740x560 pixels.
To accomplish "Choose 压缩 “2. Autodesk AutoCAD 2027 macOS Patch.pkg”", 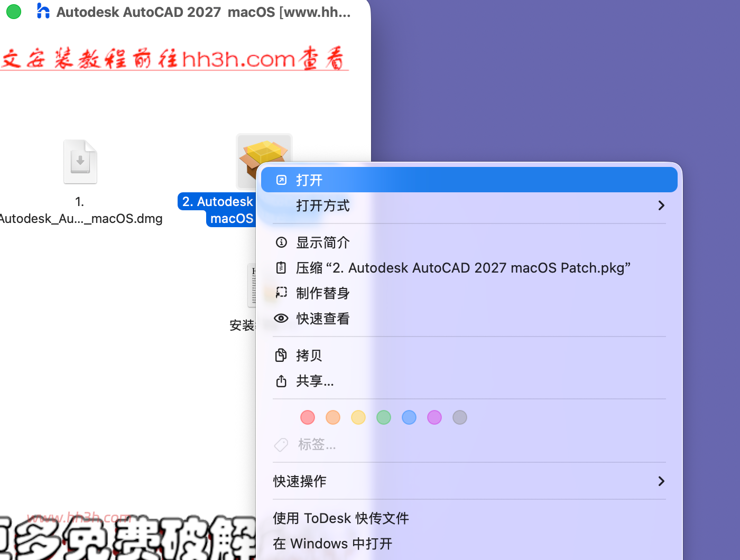I will point(469,268).
